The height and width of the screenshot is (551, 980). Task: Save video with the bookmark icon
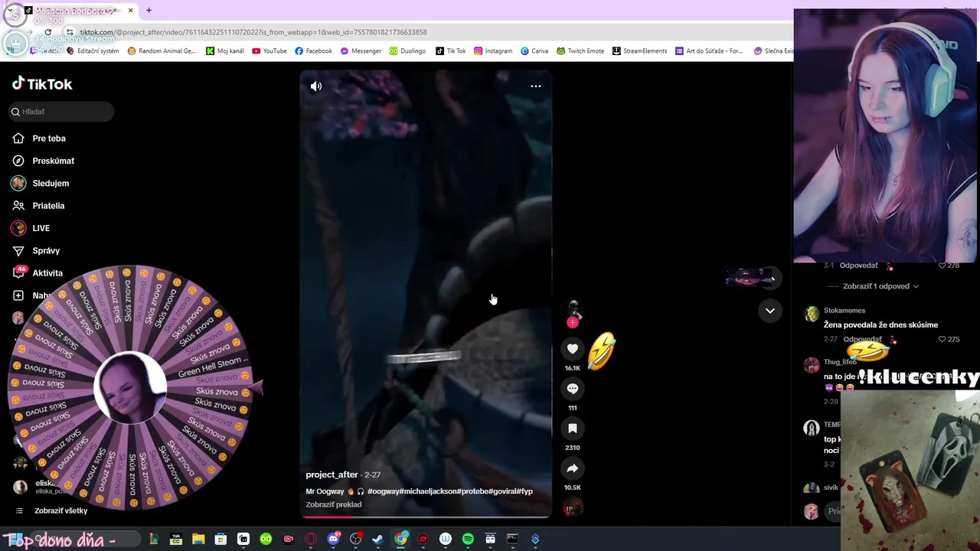coord(572,429)
